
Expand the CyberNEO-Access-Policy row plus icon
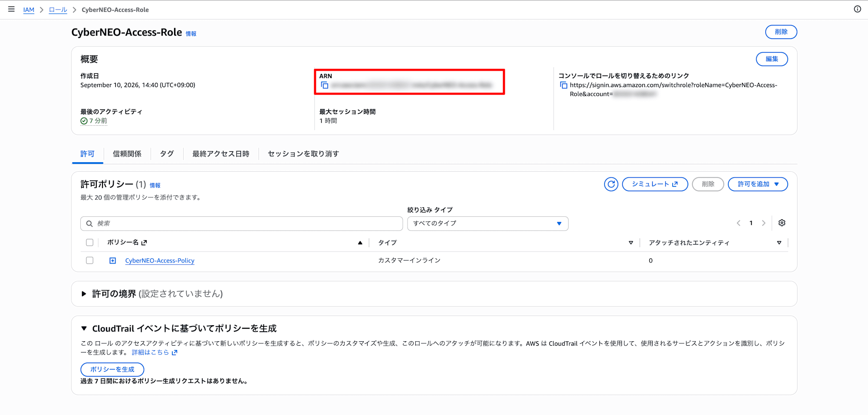[x=112, y=261]
